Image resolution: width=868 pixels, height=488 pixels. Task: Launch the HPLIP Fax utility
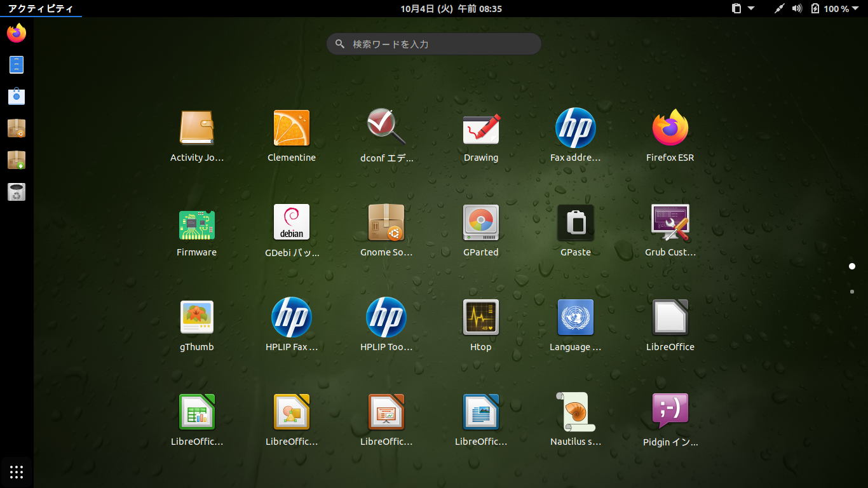click(292, 317)
